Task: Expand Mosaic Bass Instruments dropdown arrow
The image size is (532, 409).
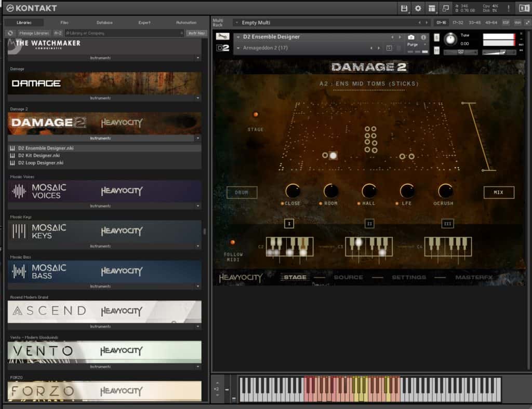Action: [x=198, y=287]
